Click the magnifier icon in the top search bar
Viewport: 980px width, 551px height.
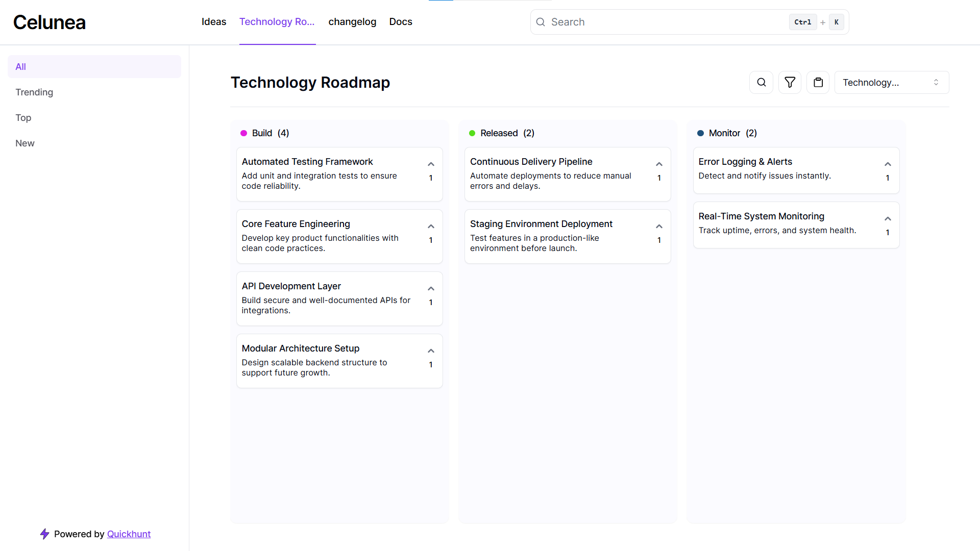(x=541, y=22)
